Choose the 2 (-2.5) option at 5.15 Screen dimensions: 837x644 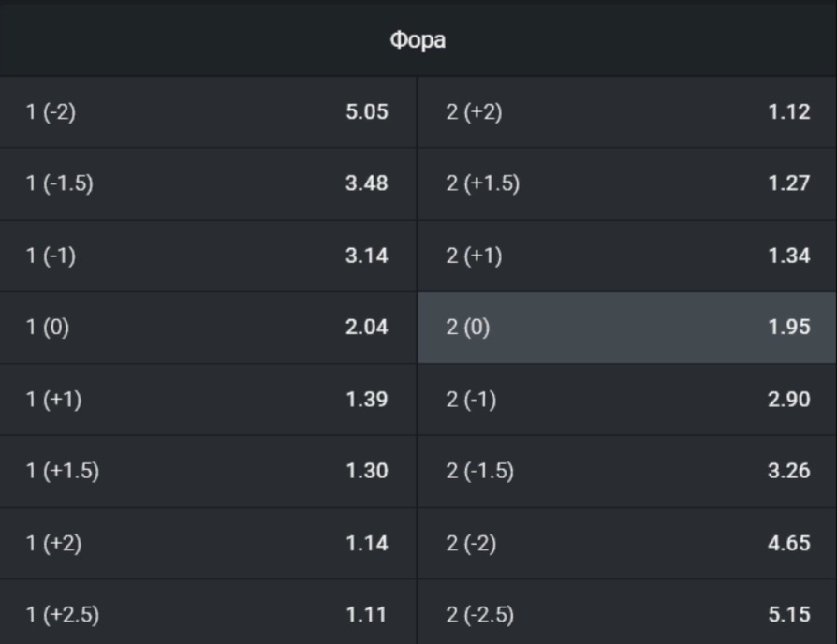click(627, 612)
